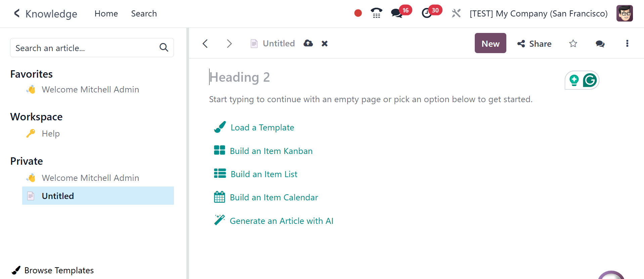644x279 pixels.
Task: Open the article comments chat icon
Action: (600, 44)
